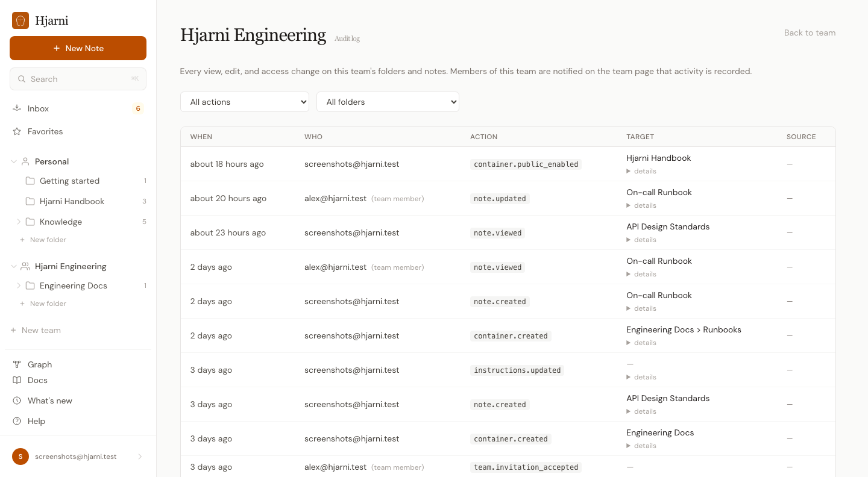
Task: Click the What's new clock icon
Action: 17,401
